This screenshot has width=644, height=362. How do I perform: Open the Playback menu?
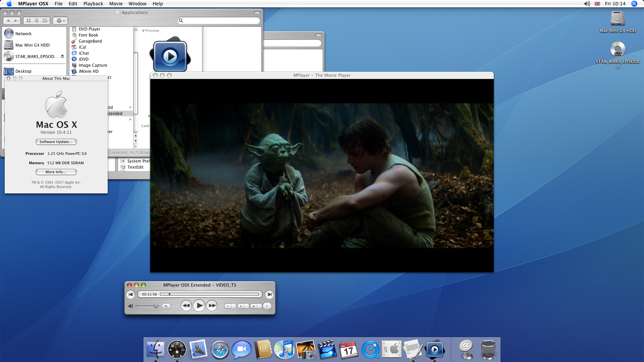coord(93,4)
